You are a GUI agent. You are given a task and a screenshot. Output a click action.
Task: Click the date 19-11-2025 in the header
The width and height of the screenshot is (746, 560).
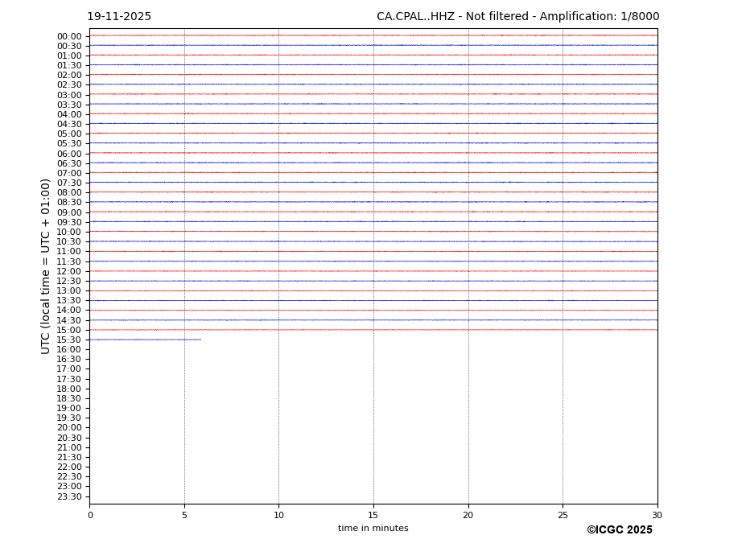coord(119,17)
